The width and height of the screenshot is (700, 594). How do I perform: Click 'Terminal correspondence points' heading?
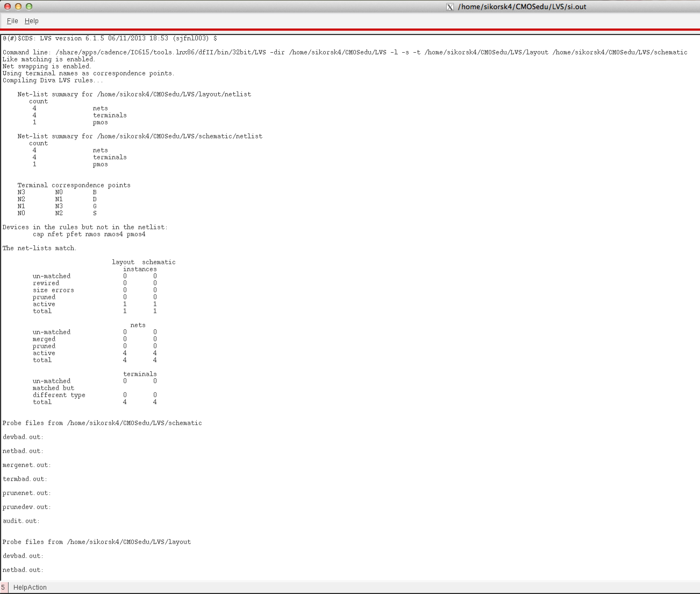[74, 185]
